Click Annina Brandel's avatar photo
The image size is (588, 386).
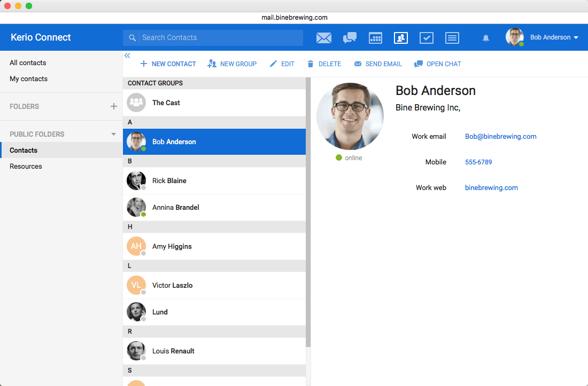136,207
